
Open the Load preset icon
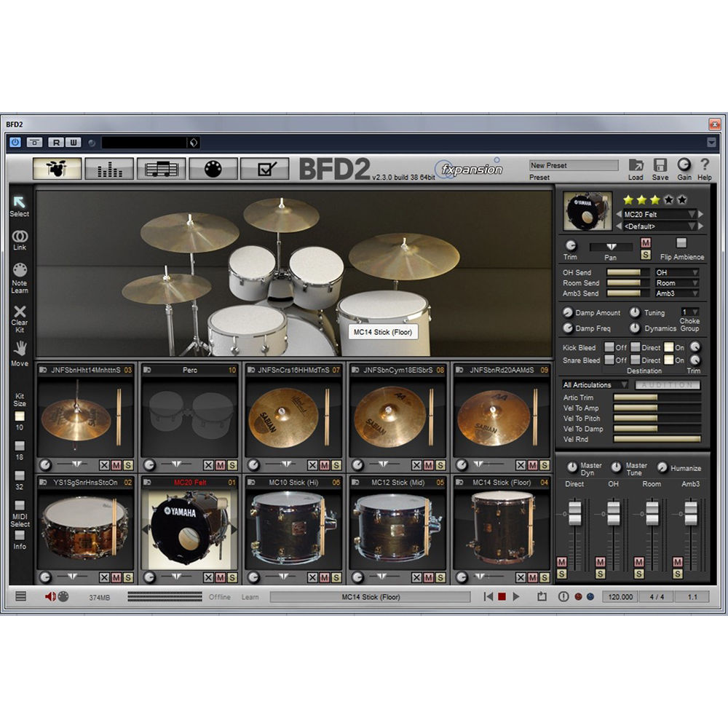point(636,165)
